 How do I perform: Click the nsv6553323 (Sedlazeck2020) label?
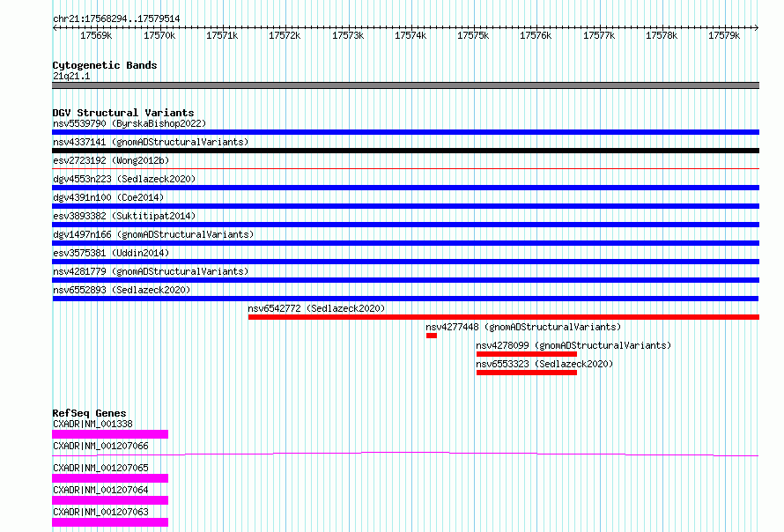click(x=544, y=364)
